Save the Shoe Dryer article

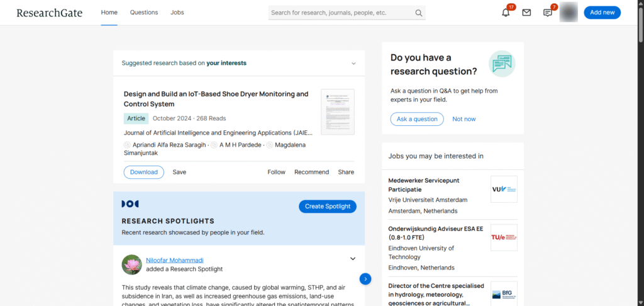(x=179, y=173)
